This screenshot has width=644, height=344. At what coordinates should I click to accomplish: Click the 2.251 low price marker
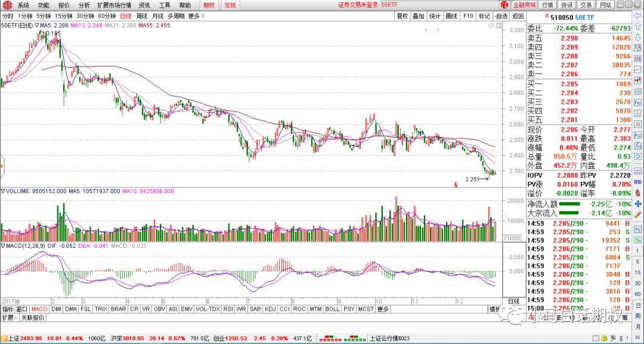click(472, 178)
